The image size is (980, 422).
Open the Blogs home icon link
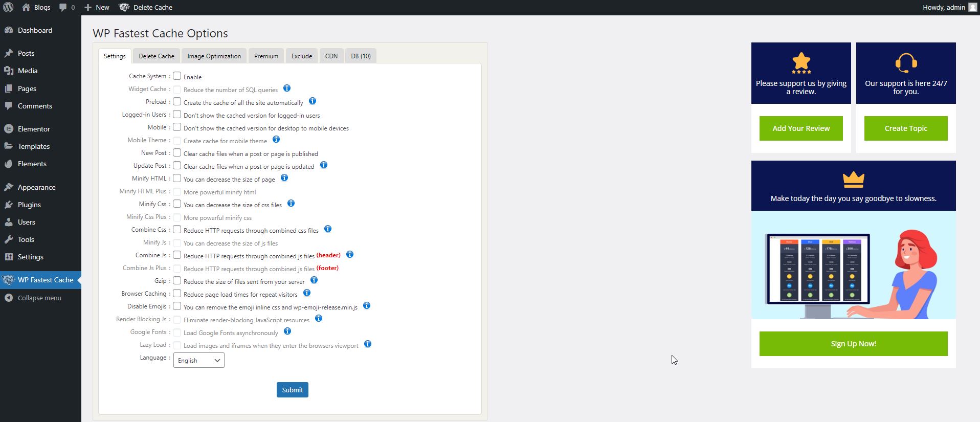pyautogui.click(x=26, y=7)
